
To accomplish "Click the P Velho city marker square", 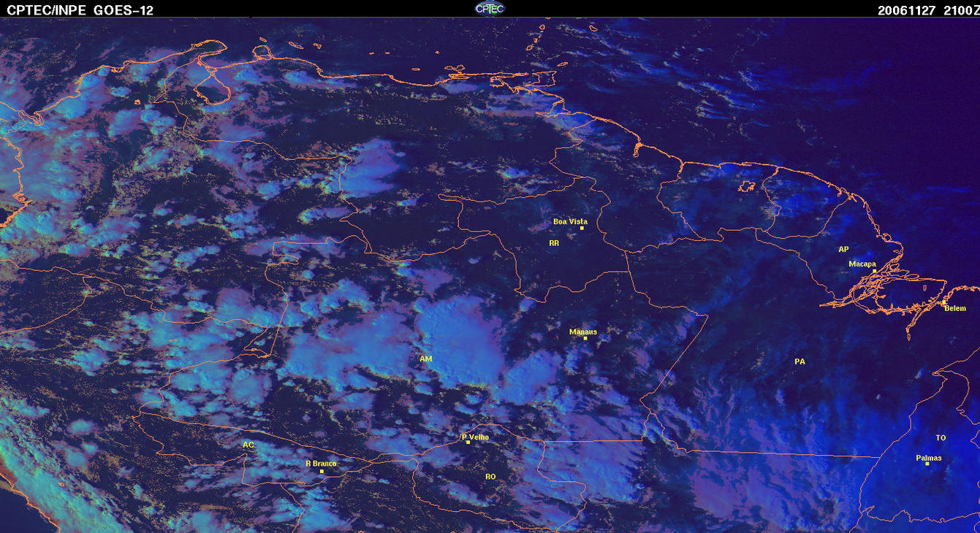I will click(468, 442).
